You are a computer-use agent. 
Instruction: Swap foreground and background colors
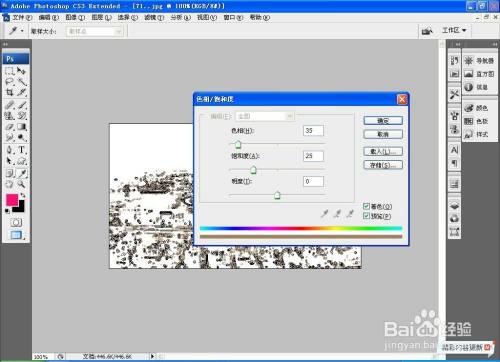(x=23, y=195)
